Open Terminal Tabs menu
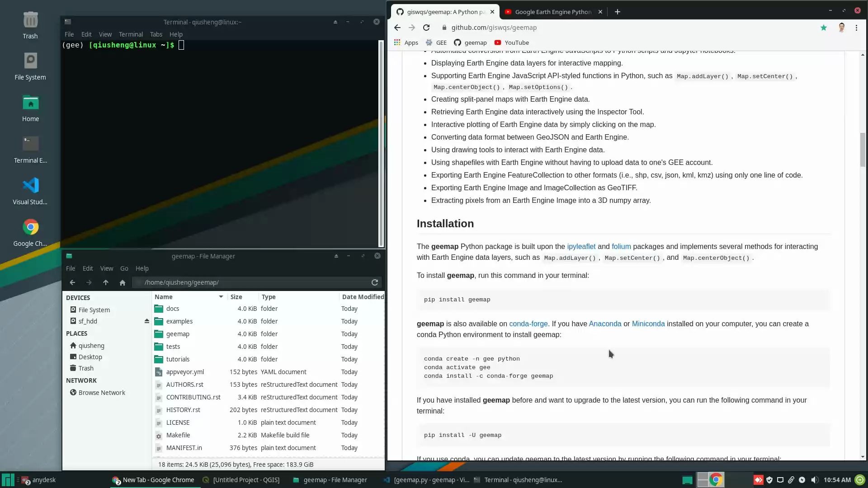The width and height of the screenshot is (868, 488). pos(156,34)
